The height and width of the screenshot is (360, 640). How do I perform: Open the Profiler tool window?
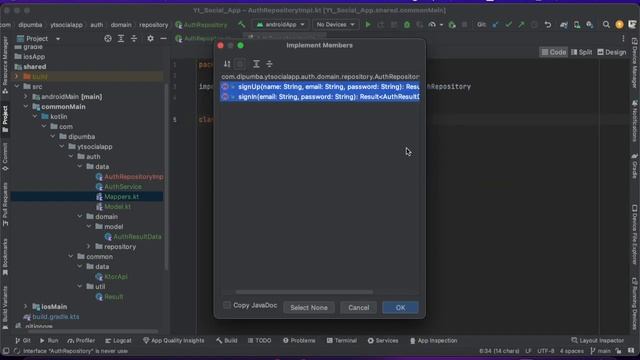(81, 340)
